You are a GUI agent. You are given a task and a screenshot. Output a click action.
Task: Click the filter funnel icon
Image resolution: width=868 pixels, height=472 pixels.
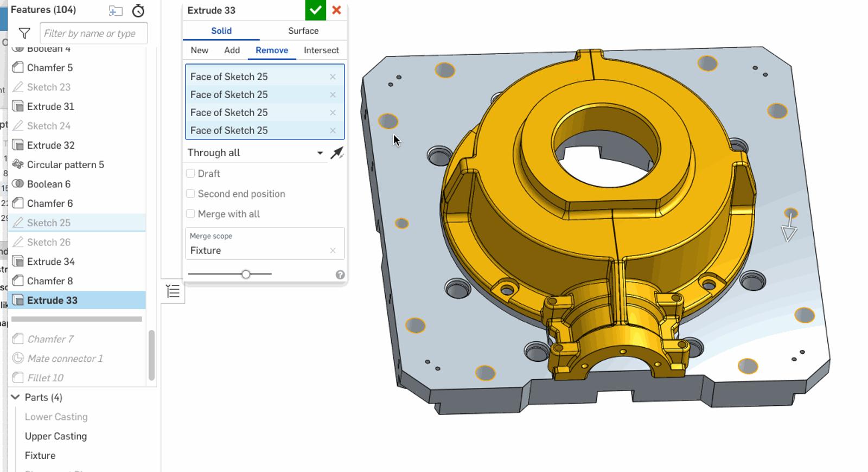tap(24, 34)
